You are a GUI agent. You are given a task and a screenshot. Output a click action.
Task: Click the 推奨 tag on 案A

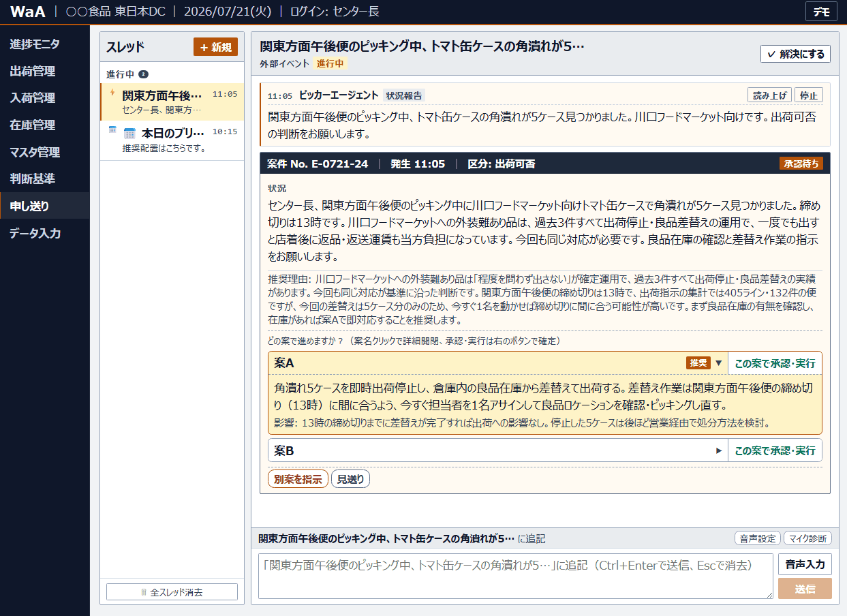698,363
